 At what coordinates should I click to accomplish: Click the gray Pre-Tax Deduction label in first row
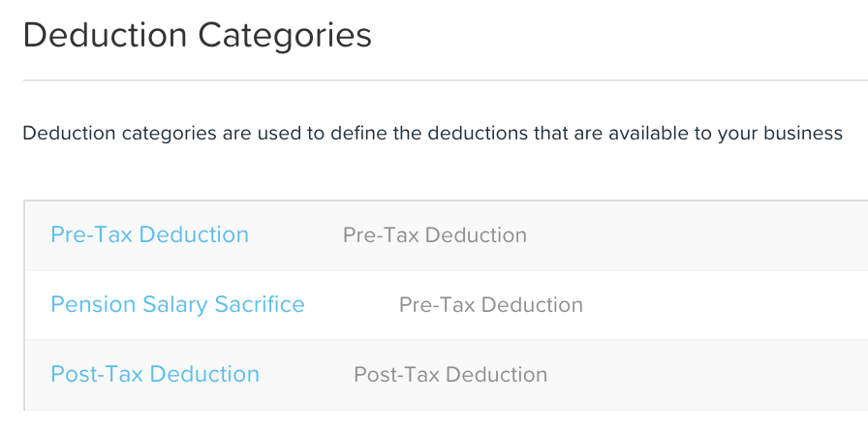click(435, 235)
